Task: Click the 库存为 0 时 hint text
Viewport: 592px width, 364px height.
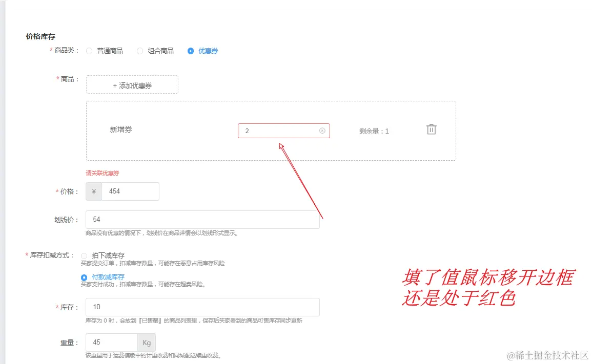Action: tap(194, 320)
